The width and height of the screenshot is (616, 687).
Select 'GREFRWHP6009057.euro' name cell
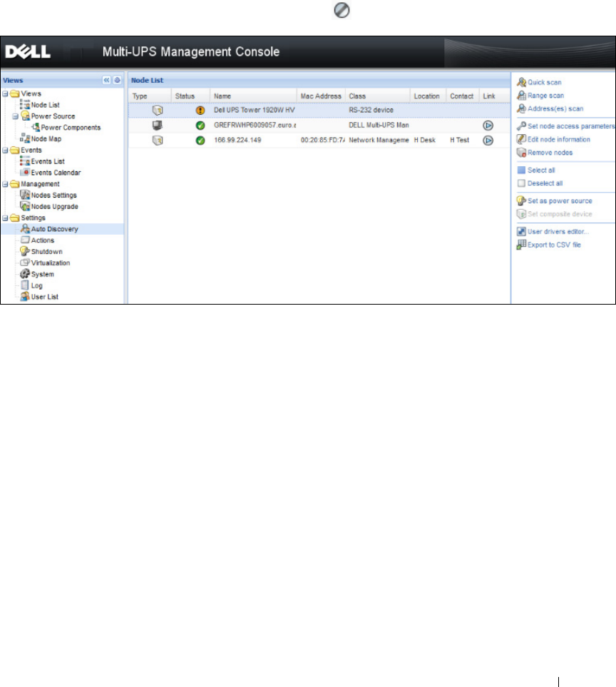[255, 125]
